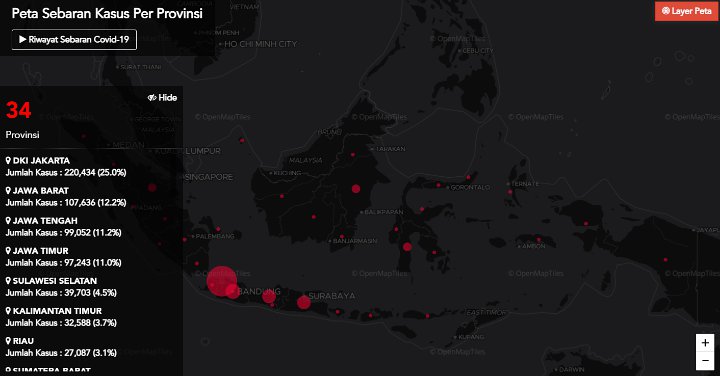The image size is (720, 376).
Task: Click the pin icon beside JAWA BARAT
Action: point(8,190)
